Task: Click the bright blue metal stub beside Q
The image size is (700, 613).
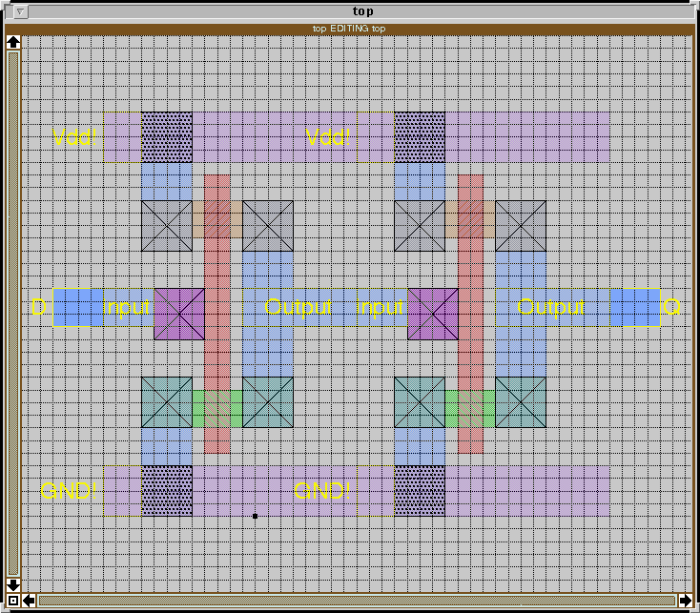Action: [x=635, y=307]
